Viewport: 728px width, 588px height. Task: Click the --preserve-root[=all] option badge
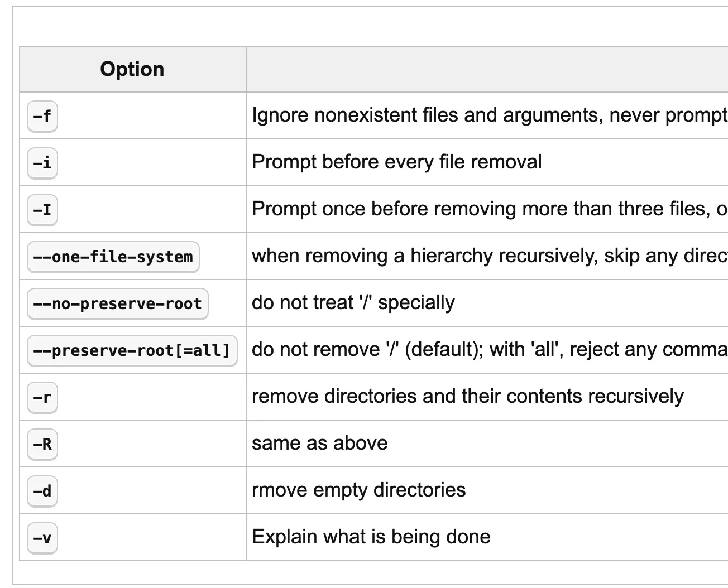click(132, 350)
